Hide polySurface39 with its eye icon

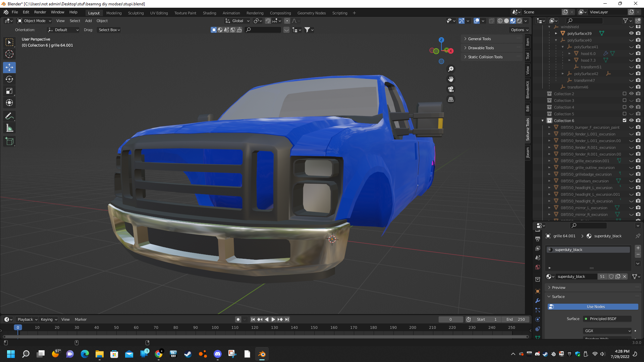click(631, 33)
